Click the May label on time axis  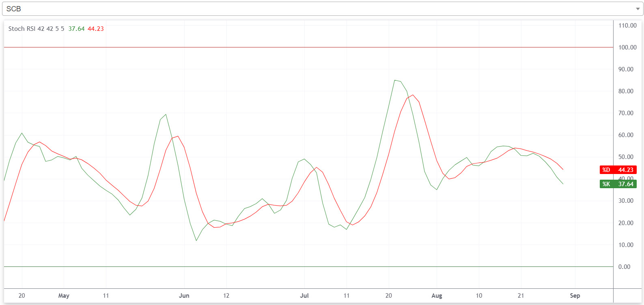[x=64, y=296]
